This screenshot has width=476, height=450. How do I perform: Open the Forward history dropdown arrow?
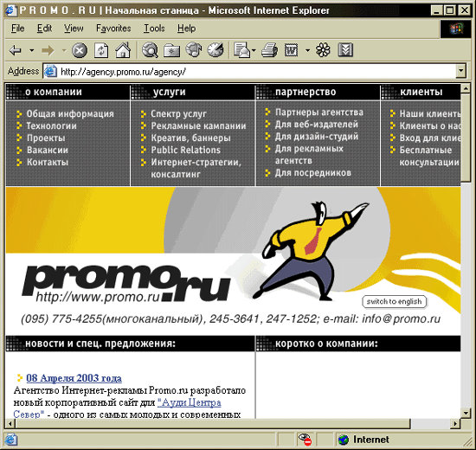[x=64, y=50]
